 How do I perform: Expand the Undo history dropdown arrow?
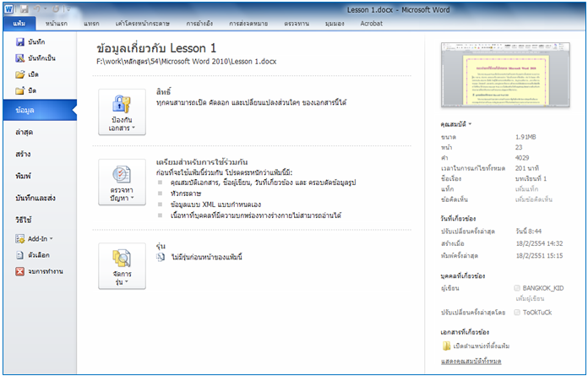(x=45, y=9)
